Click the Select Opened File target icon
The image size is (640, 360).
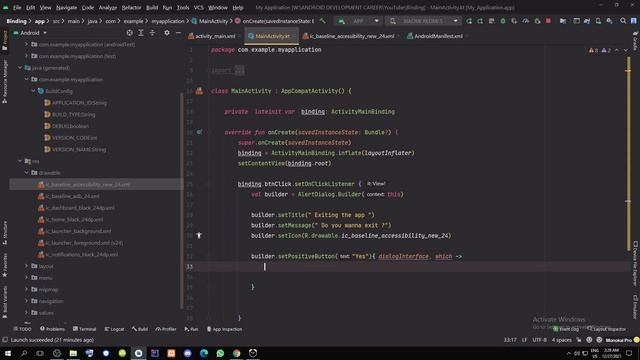[x=129, y=33]
